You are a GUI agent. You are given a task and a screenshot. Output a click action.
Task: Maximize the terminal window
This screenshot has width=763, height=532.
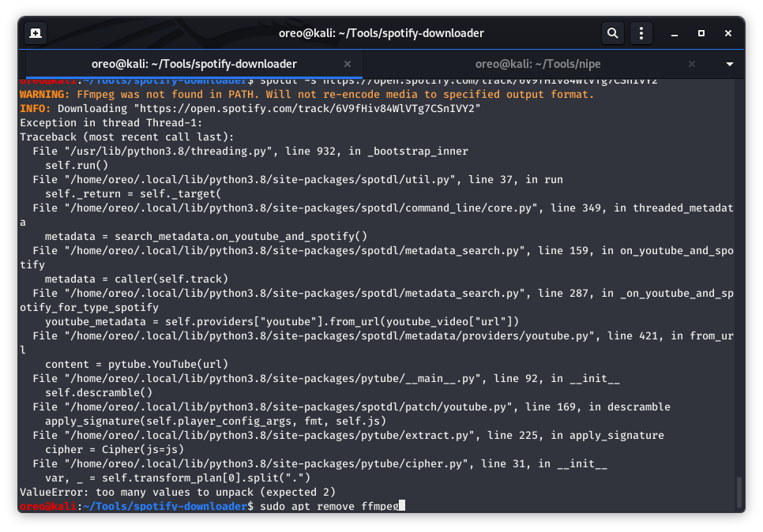coord(701,33)
